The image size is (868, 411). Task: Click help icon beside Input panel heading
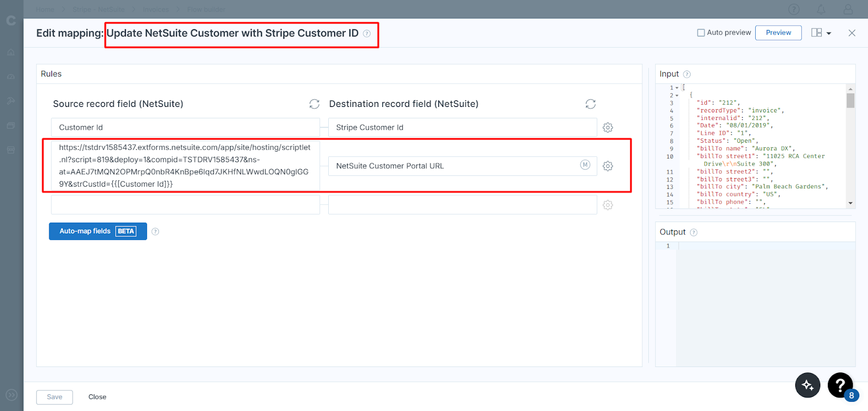[x=687, y=74]
